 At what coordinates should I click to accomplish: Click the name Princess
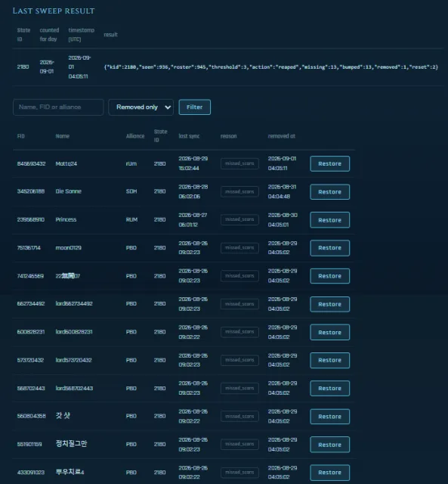(66, 219)
